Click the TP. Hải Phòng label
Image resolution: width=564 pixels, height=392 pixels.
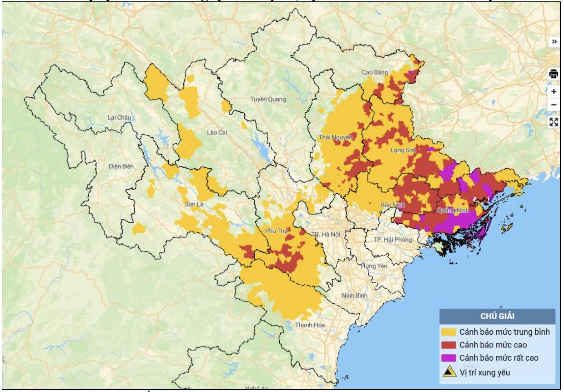pos(392,240)
